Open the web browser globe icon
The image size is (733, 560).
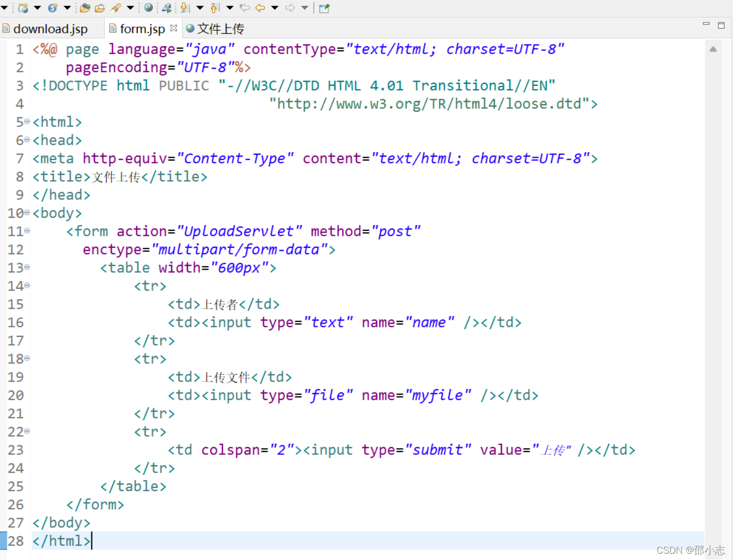point(149,8)
